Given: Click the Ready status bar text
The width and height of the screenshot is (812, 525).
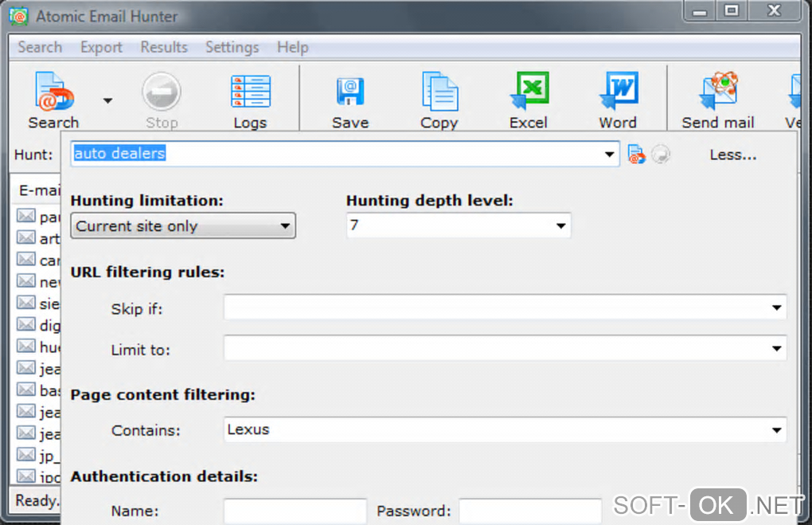Looking at the screenshot, I should pos(37,500).
